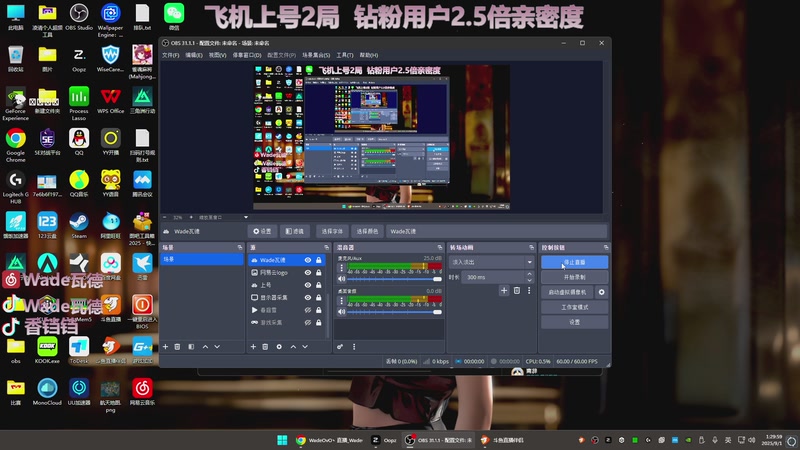This screenshot has height=450, width=800.
Task: Delete the selected scene using trash icon
Action: click(x=177, y=347)
